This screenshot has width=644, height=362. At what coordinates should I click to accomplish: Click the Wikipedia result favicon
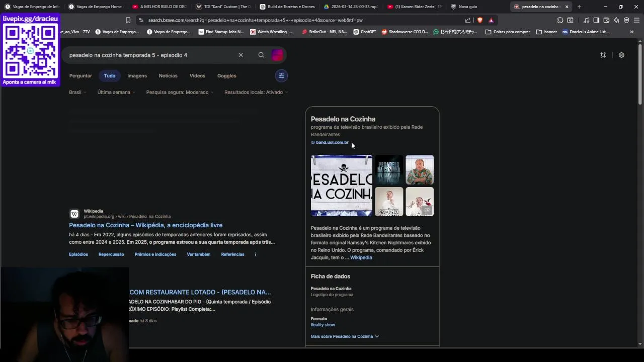(74, 214)
